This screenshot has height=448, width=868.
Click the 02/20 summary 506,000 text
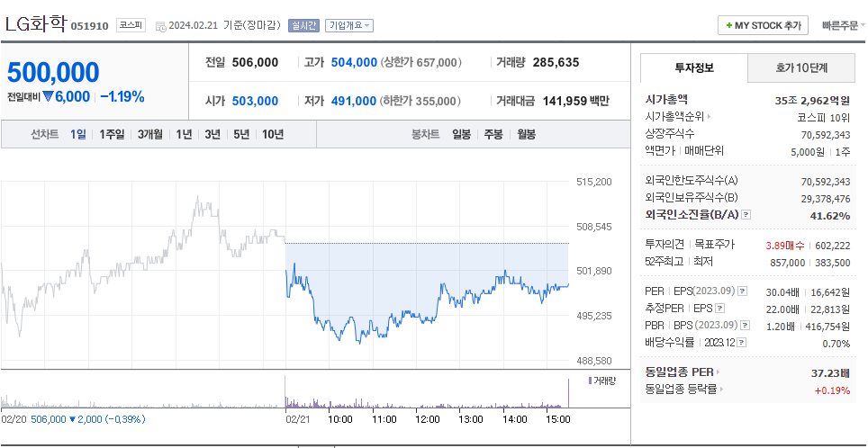click(x=48, y=419)
